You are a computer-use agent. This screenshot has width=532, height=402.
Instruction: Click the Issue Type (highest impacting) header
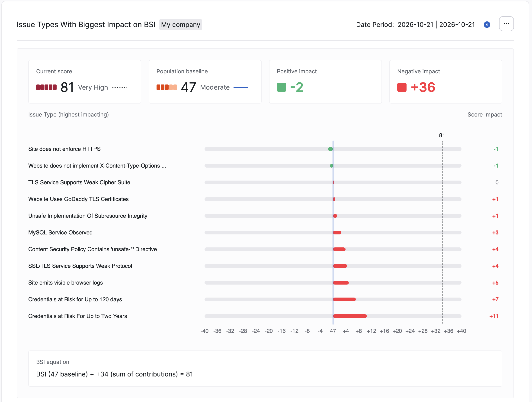(69, 115)
